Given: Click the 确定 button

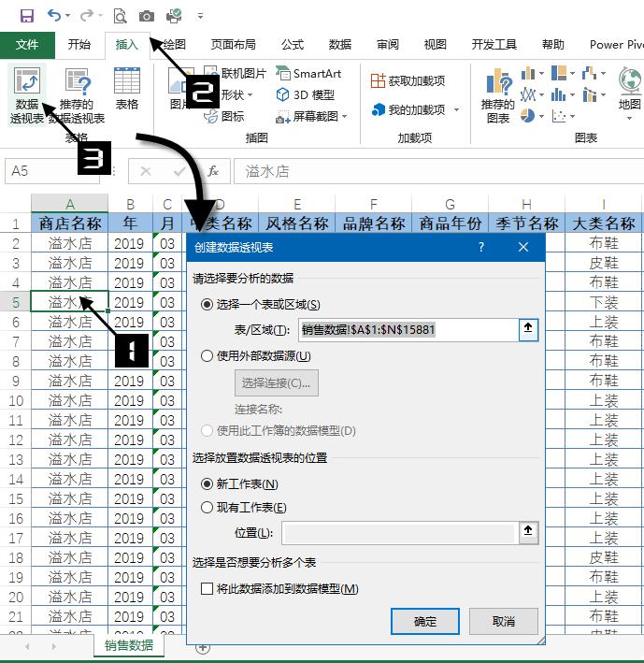Looking at the screenshot, I should (424, 621).
